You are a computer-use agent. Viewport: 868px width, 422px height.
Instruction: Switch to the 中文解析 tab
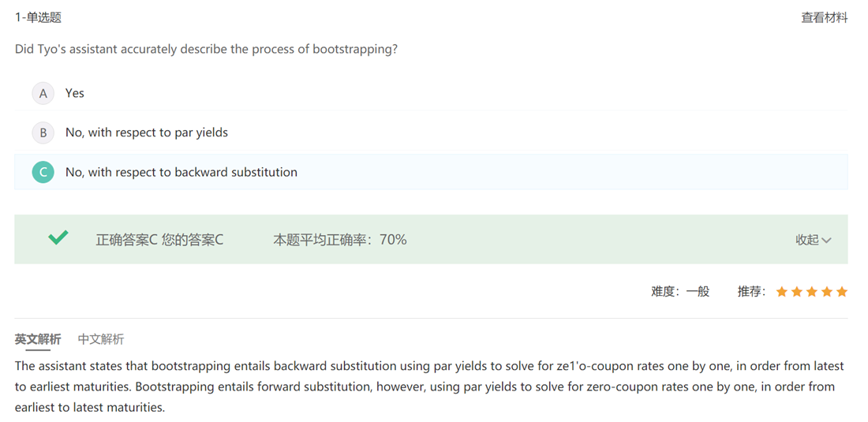(101, 339)
